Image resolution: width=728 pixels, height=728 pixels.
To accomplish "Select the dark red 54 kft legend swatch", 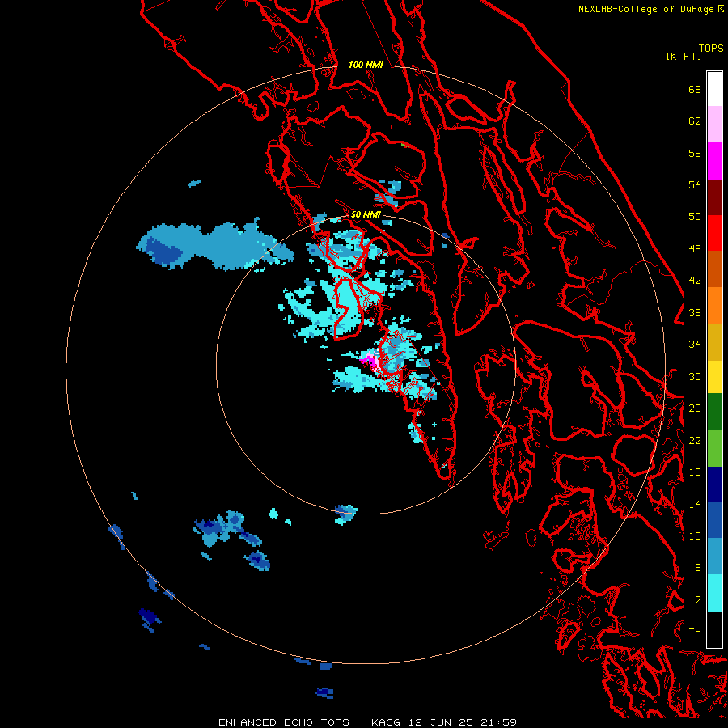I will (714, 197).
